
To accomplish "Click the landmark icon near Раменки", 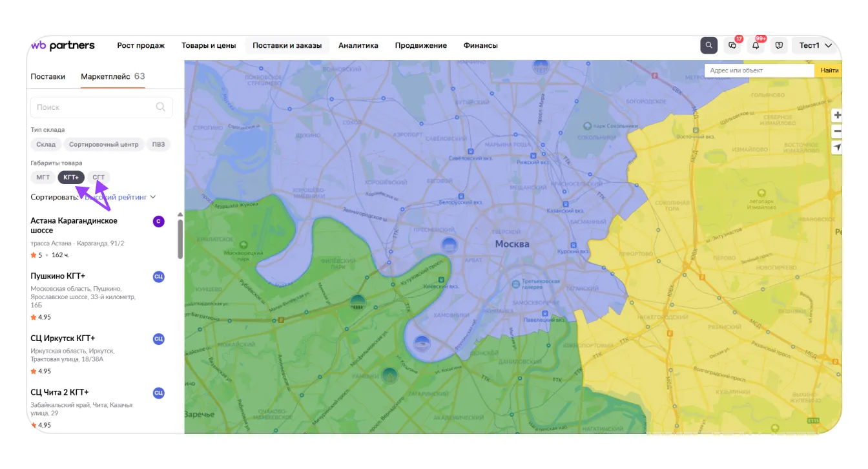I will point(389,375).
